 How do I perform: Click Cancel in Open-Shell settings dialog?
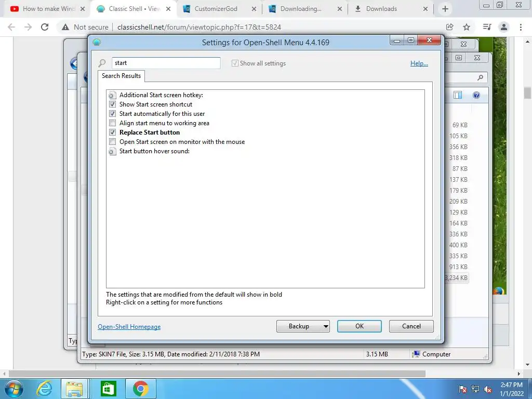411,326
